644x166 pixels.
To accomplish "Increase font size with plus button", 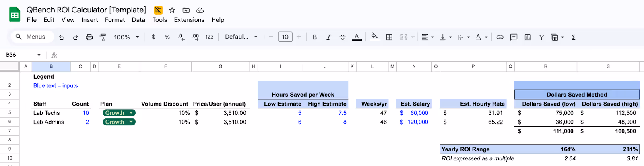I will 299,37.
